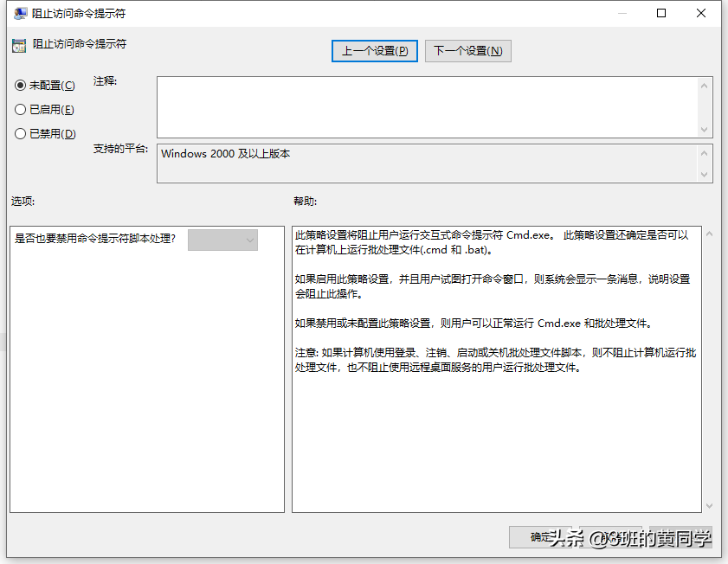This screenshot has height=564, width=728.
Task: Click the help panel scroll down arrow
Action: click(x=710, y=505)
